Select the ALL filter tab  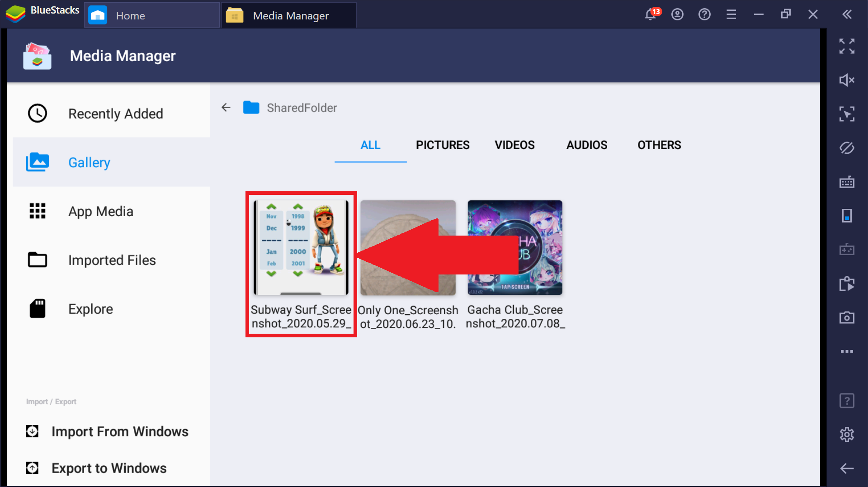tap(370, 145)
